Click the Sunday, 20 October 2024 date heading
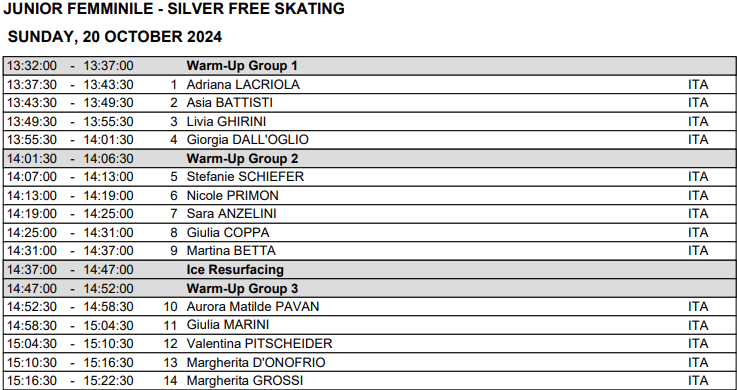The height and width of the screenshot is (390, 737). [x=115, y=37]
